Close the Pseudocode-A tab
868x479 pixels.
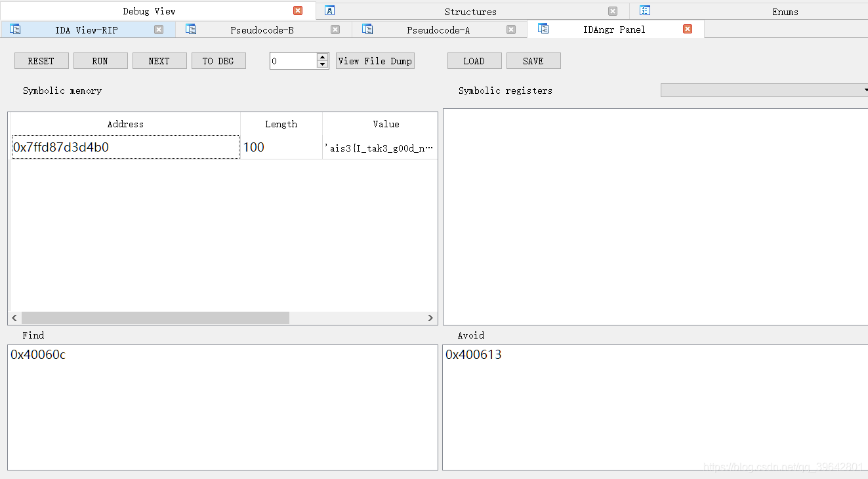pyautogui.click(x=511, y=30)
